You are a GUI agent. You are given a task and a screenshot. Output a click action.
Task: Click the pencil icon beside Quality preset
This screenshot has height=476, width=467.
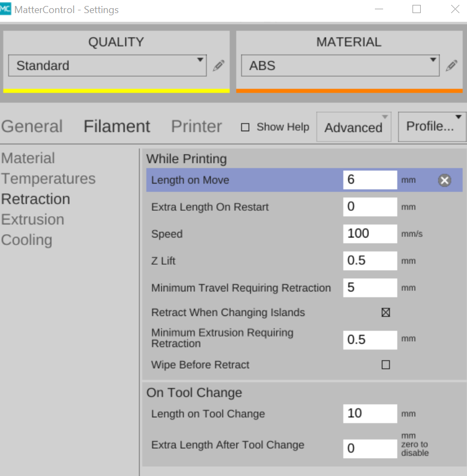[x=219, y=66]
